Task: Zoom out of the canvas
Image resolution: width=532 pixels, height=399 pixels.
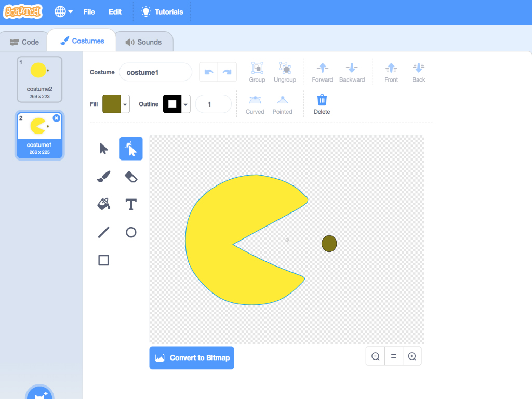Action: point(375,356)
